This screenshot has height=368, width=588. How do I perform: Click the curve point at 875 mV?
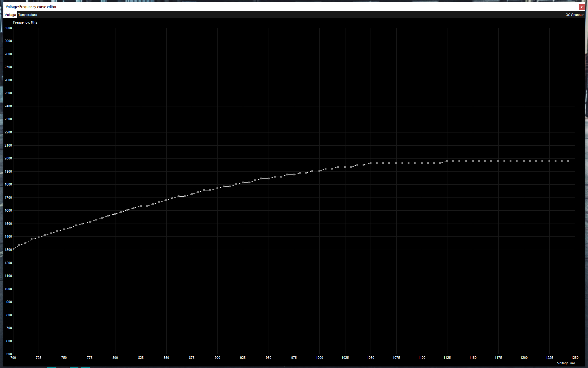(192, 194)
